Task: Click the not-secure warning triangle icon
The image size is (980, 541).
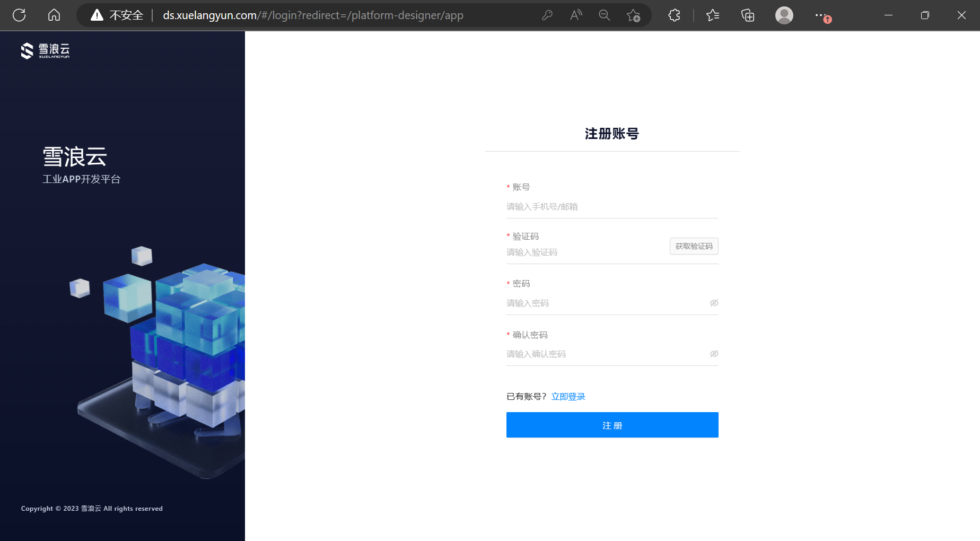Action: click(97, 15)
